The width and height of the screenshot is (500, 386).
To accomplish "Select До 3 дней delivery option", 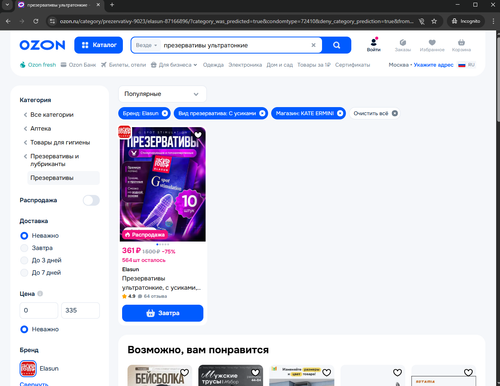I will (x=24, y=260).
